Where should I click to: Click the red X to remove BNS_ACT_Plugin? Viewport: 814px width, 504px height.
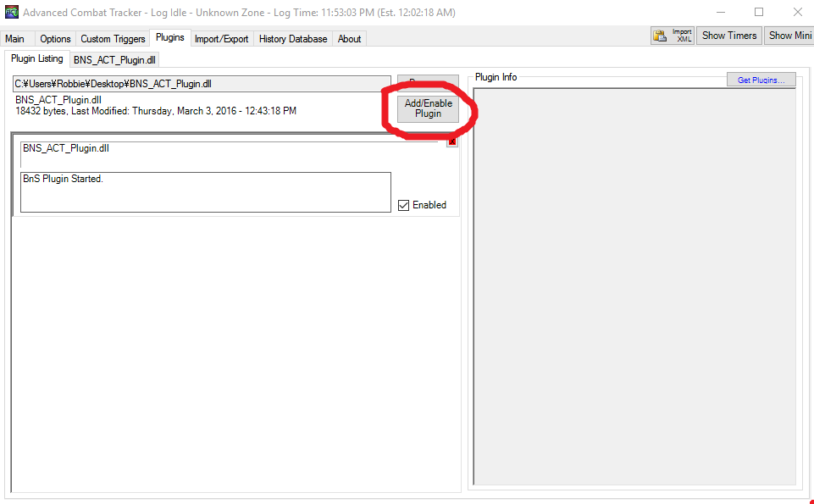(451, 141)
